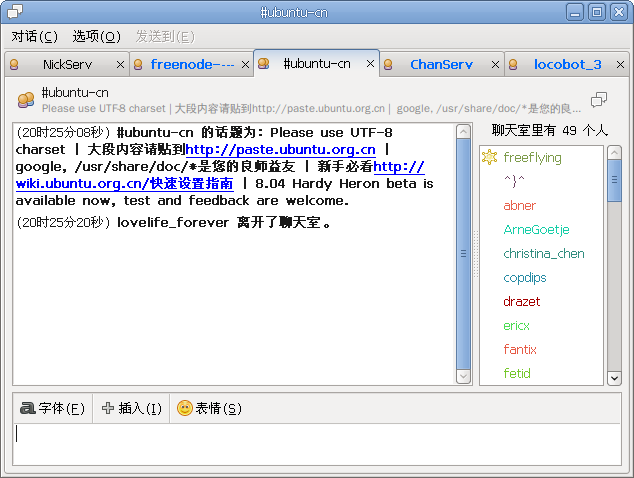Close the freenode---- tab
The image size is (634, 478).
tap(245, 65)
